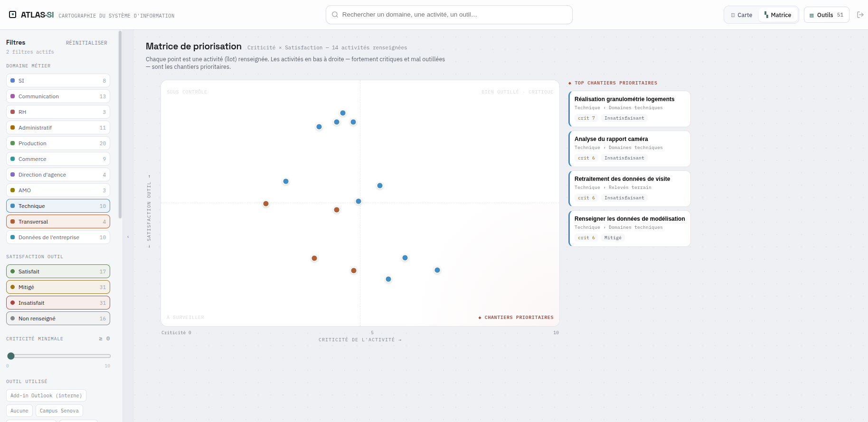Click the log out icon

tap(860, 15)
